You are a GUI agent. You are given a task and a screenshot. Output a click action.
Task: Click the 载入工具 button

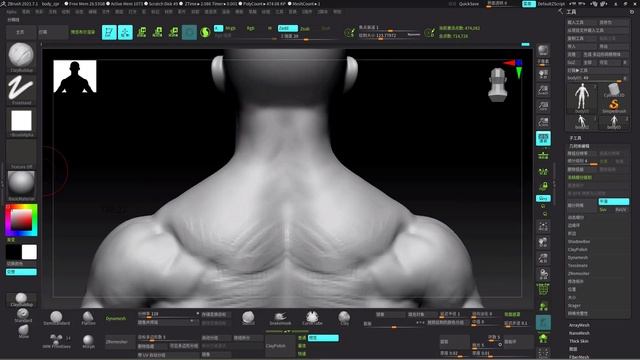coord(582,22)
